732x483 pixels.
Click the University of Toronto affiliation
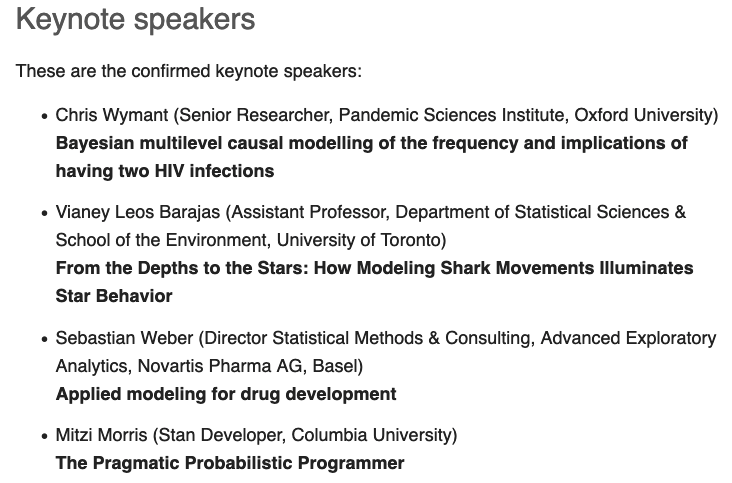point(358,240)
